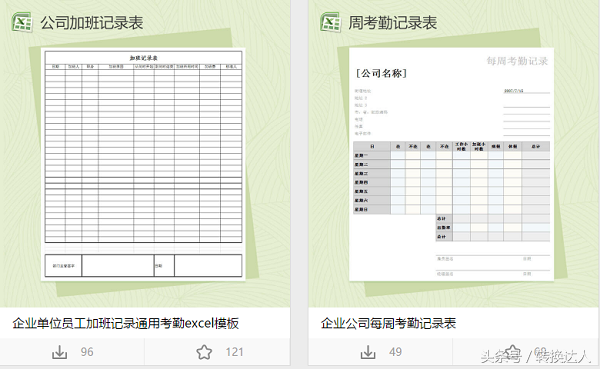Open the 周考勤记录表 template preview thumbnail

click(452, 164)
